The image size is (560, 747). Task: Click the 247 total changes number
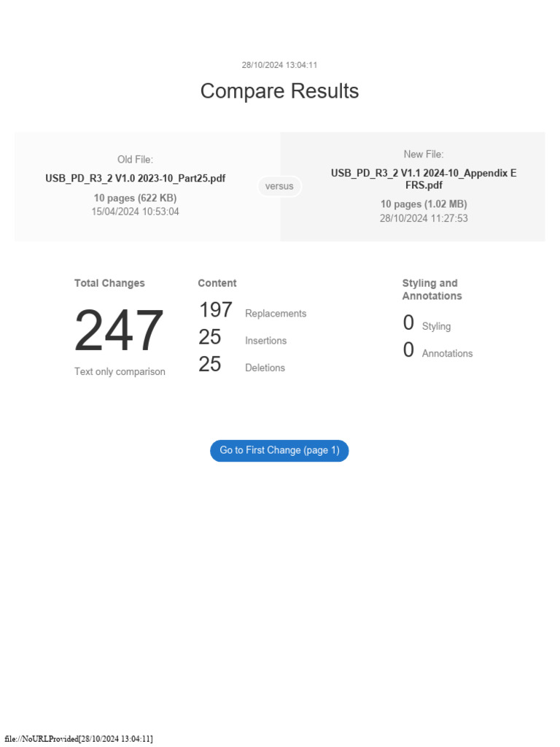click(x=119, y=331)
